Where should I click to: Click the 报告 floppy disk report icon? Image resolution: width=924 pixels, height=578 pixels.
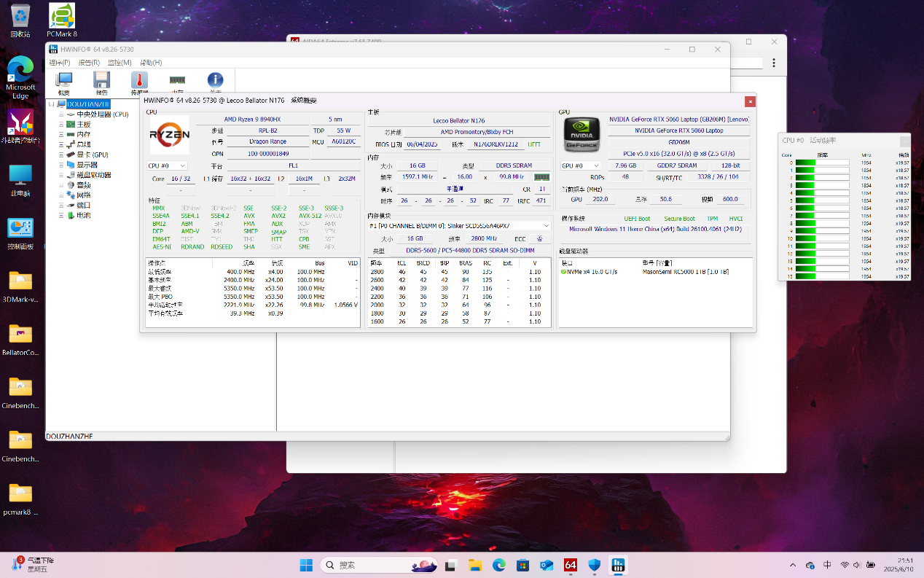coord(102,82)
